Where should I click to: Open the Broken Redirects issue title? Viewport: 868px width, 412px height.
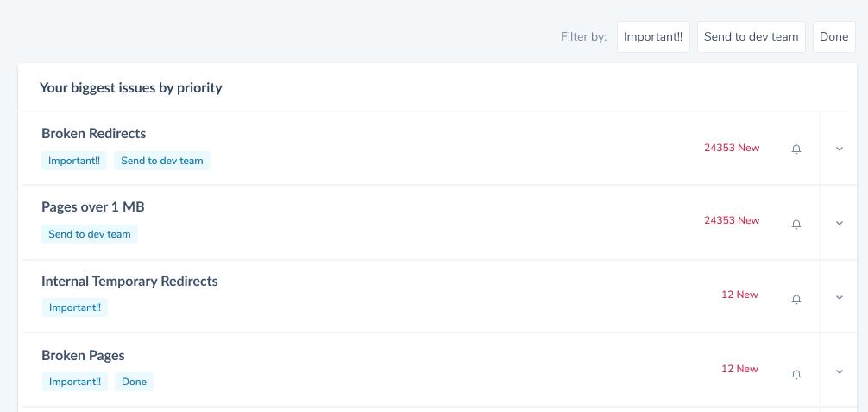click(x=93, y=134)
